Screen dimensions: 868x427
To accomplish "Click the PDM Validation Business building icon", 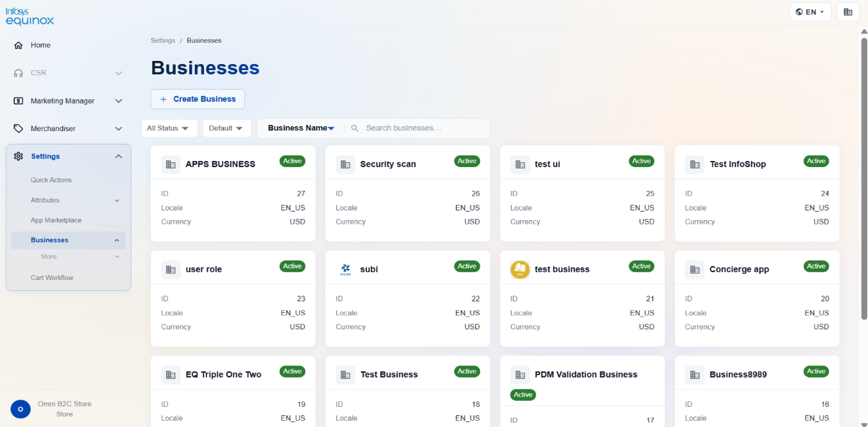I will pyautogui.click(x=520, y=374).
